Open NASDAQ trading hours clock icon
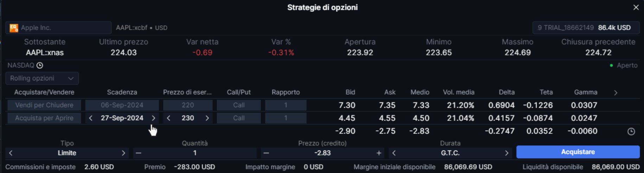This screenshot has height=173, width=644. (x=40, y=66)
